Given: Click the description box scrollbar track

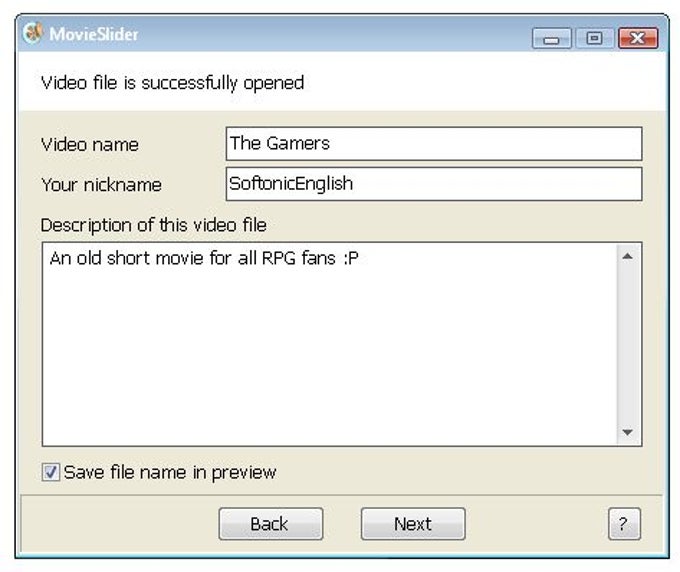Looking at the screenshot, I should [627, 345].
